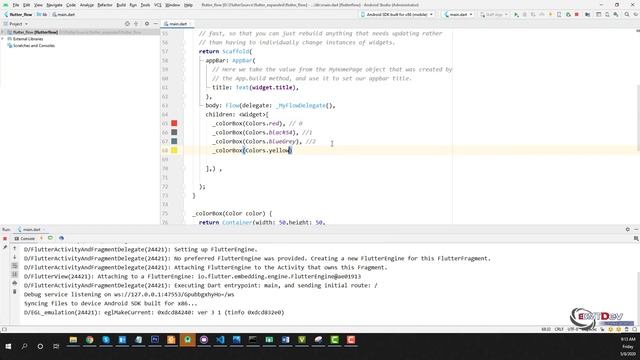Select the main.dart editor tab
Screen dimensions: 640x360
(x=178, y=24)
